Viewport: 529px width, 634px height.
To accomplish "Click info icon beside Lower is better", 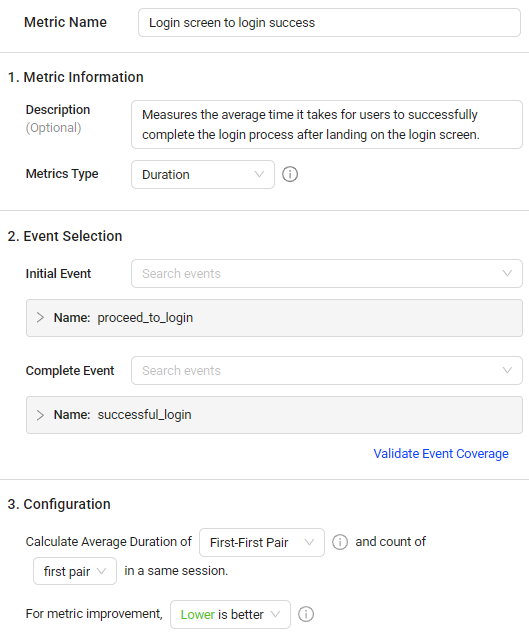I will (x=306, y=614).
